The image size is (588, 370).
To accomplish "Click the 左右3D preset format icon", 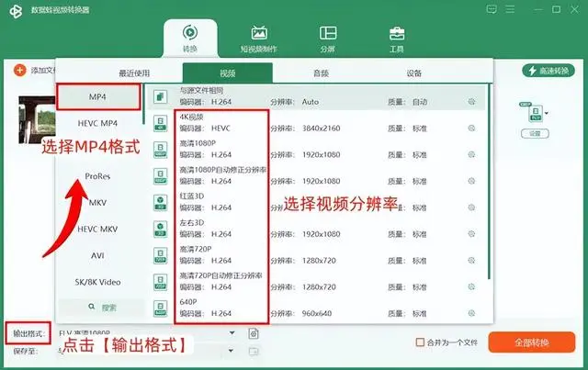I will coord(161,229).
